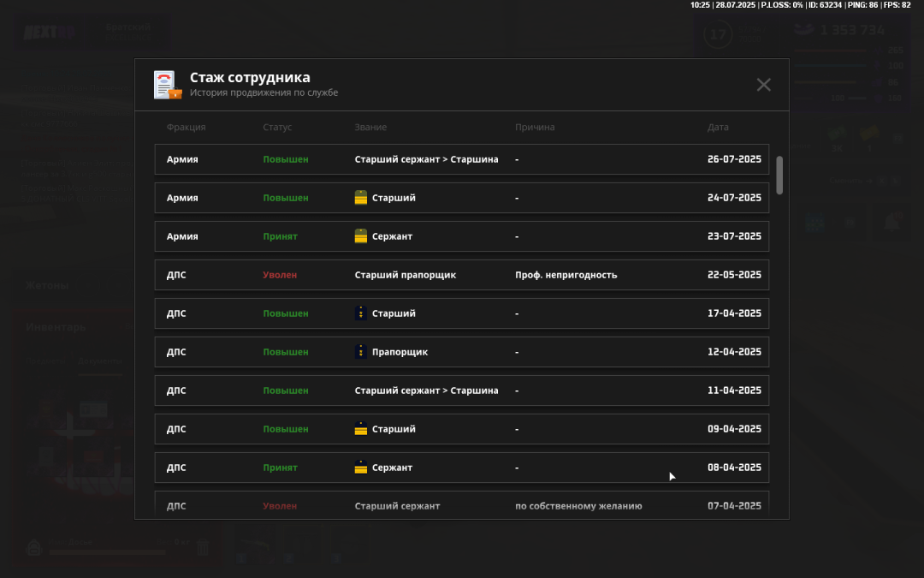Click the История продвижения по службе subtitle
Screen dimensions: 924x578
264,92
